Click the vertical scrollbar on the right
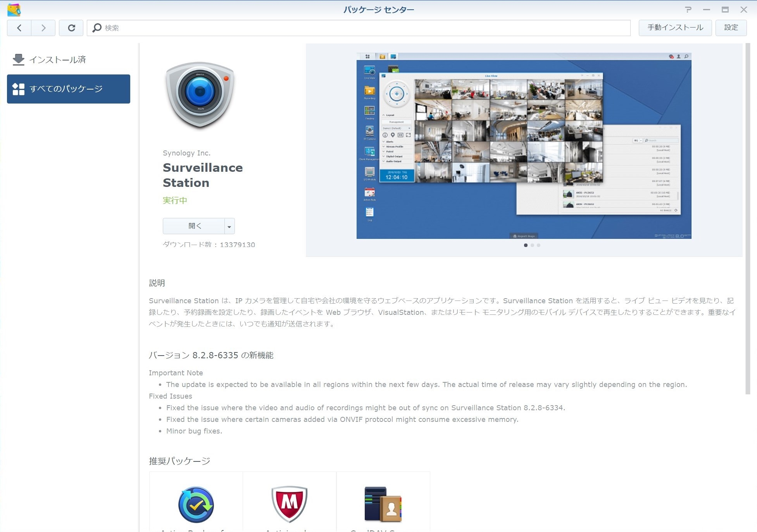757x532 pixels. click(748, 219)
